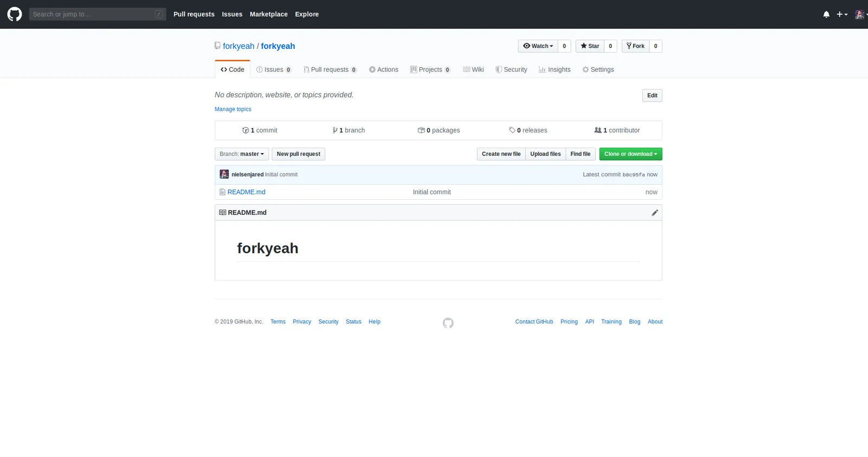This screenshot has width=868, height=457.
Task: Open Initial commit link in README.md row
Action: tap(432, 192)
